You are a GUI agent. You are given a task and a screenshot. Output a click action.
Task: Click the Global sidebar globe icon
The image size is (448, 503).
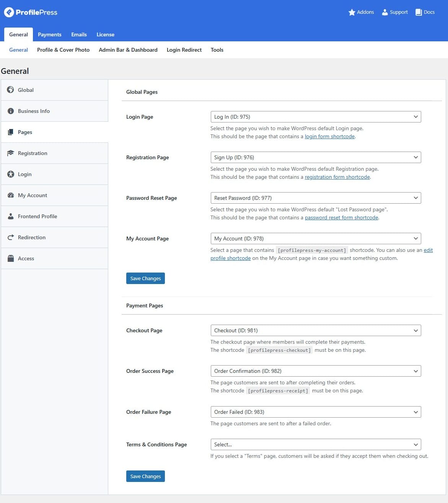(11, 90)
